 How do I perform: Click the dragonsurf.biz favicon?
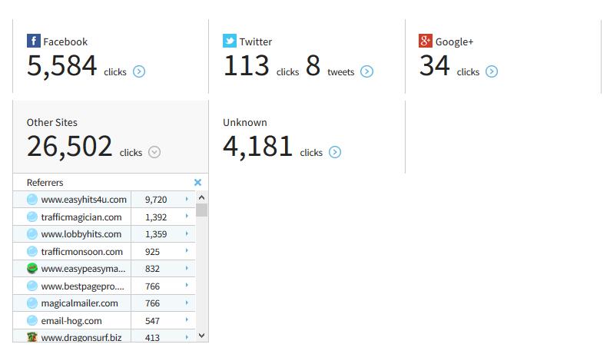coord(32,337)
